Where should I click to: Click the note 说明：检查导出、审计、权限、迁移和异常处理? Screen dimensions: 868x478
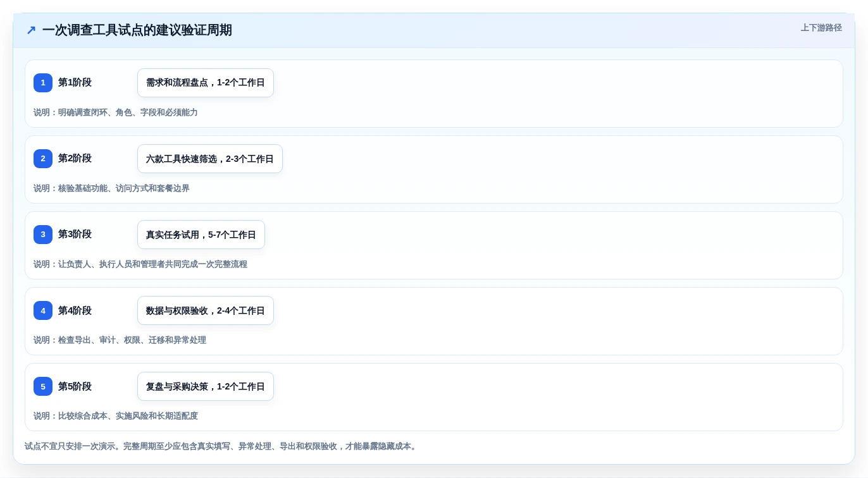(120, 340)
